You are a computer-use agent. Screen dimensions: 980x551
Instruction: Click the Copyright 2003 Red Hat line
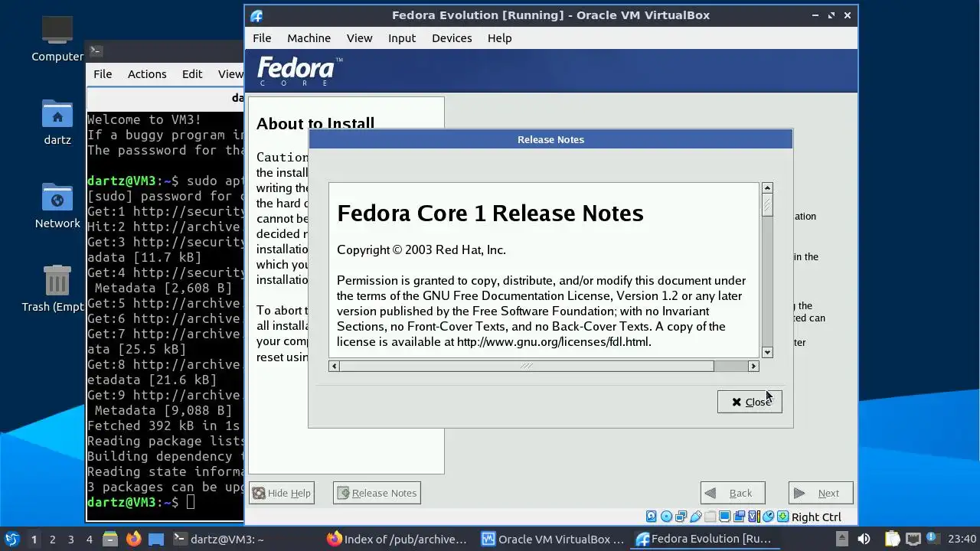click(421, 250)
